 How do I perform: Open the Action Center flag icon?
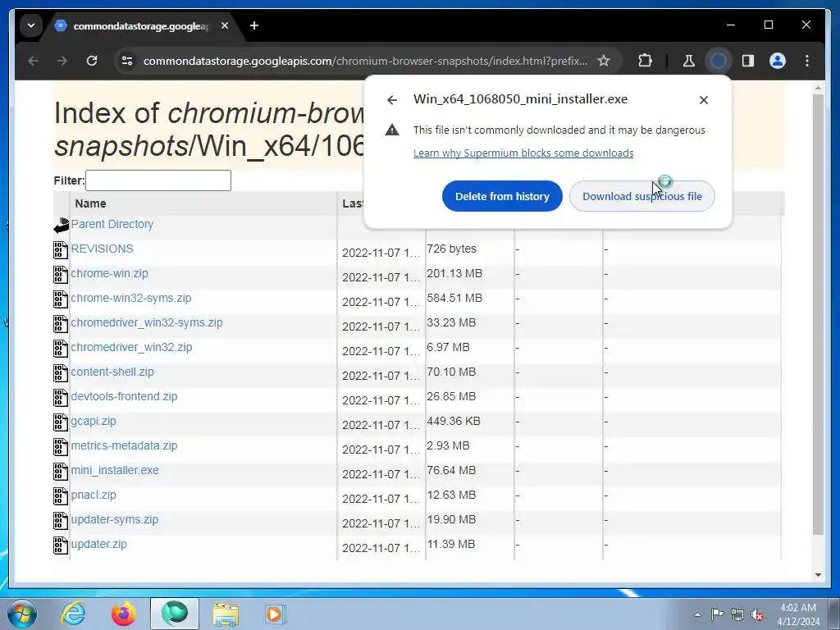tap(717, 614)
